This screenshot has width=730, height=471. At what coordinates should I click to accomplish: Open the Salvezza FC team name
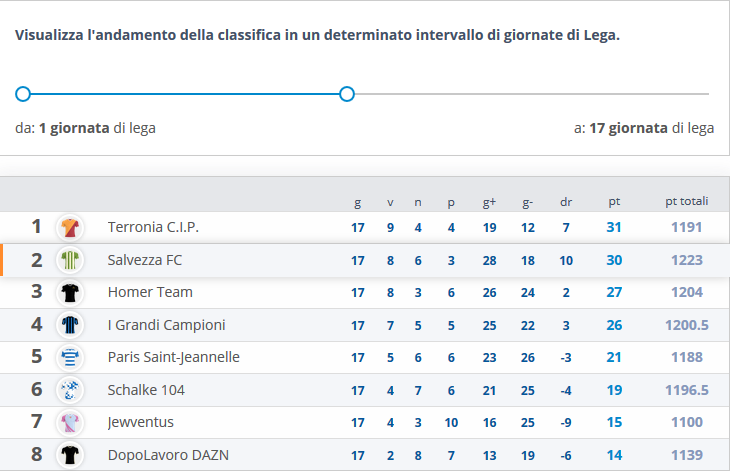[145, 260]
